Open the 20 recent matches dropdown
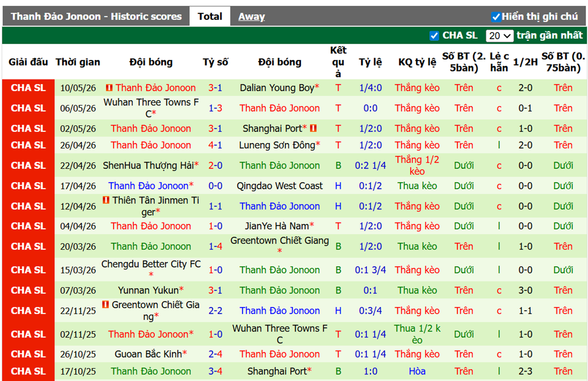This screenshot has width=588, height=381. pos(500,35)
